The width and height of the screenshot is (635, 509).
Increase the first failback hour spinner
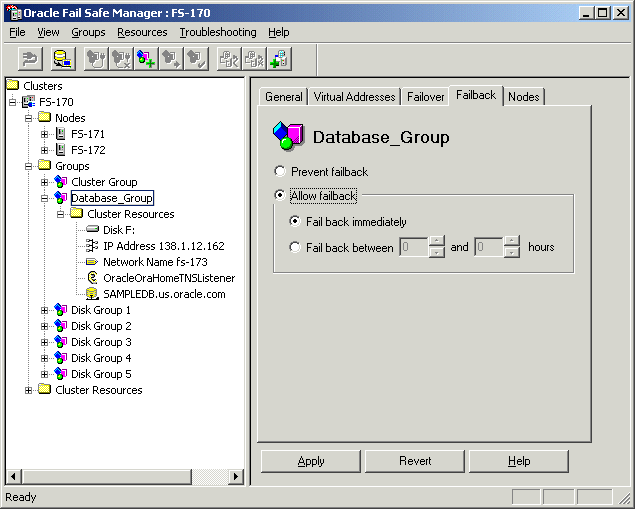[x=437, y=241]
